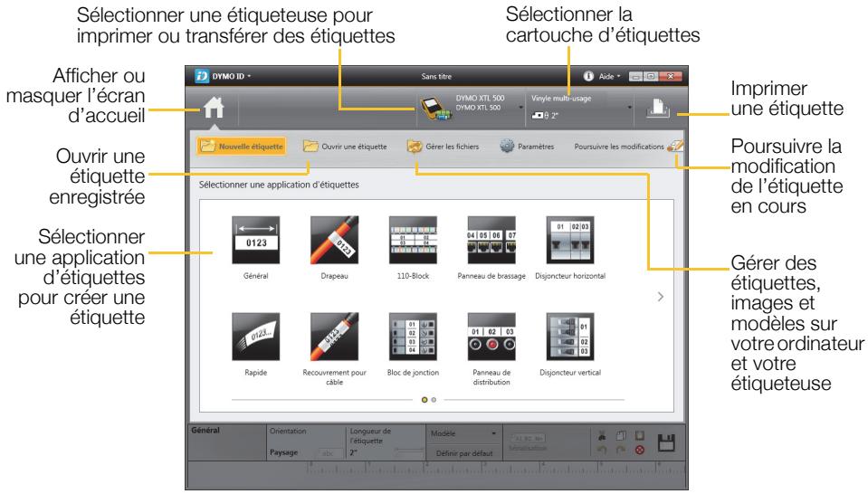The height and width of the screenshot is (494, 868).
Task: Choose the Disjoncteur horizontal application
Action: click(570, 247)
